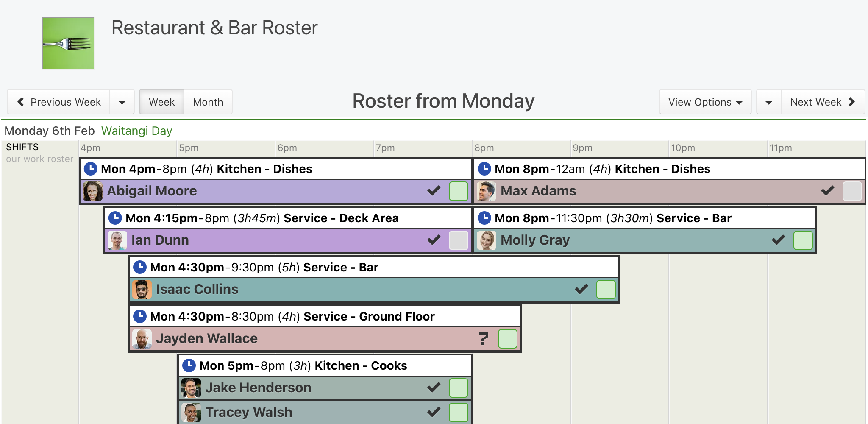868x424 pixels.
Task: Switch to the Month view tab
Action: pyautogui.click(x=208, y=102)
